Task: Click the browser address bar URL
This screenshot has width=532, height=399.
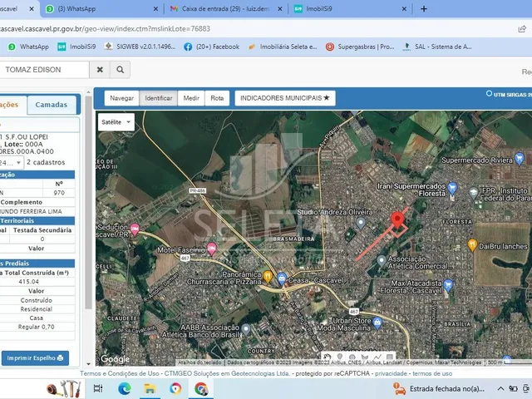Action: [106, 29]
